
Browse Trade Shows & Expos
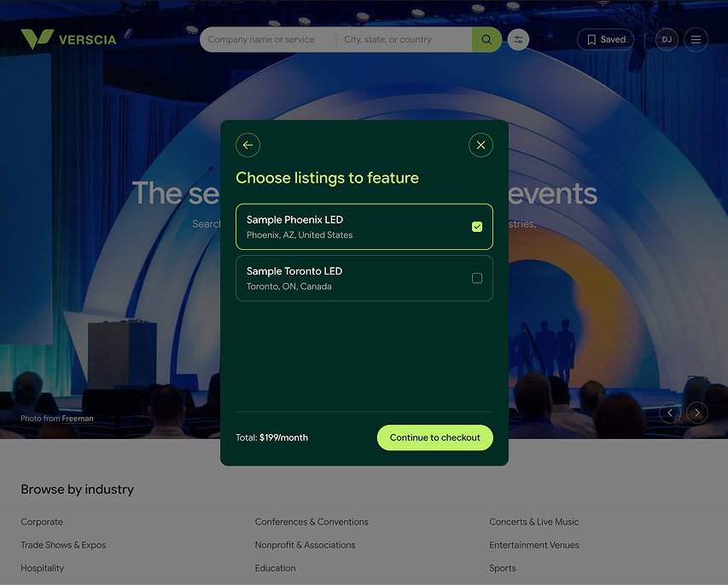(x=63, y=545)
